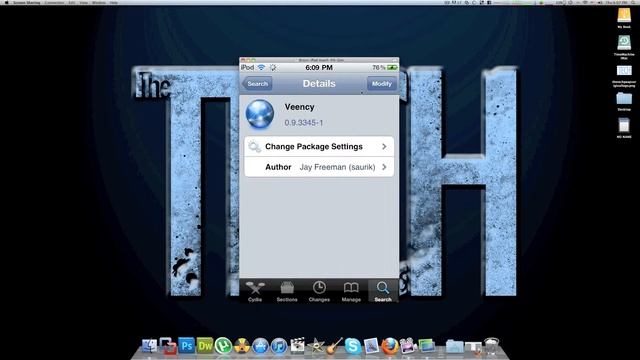This screenshot has width=640, height=360.
Task: Click the battery indicator in iPod status bar
Action: tap(392, 67)
